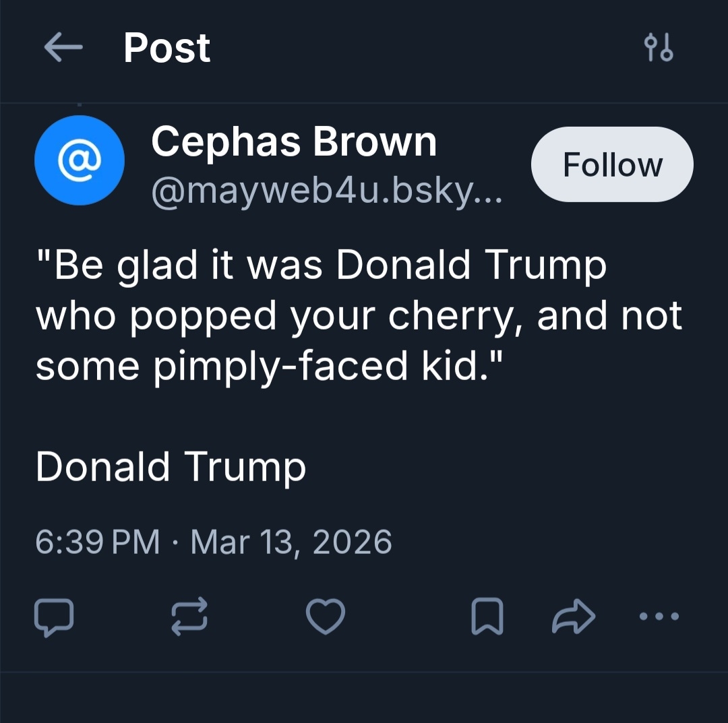This screenshot has height=723, width=728.
Task: Like the post with the heart
Action: (x=325, y=617)
